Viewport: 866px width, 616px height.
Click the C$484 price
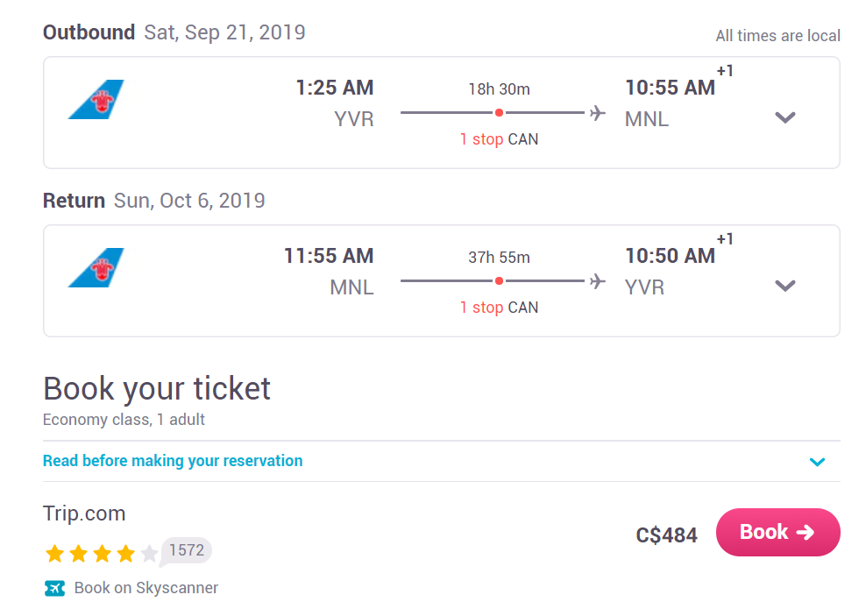(x=667, y=535)
